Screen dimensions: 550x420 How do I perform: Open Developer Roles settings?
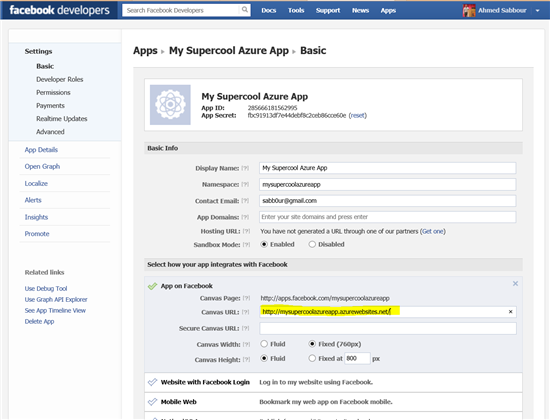(x=60, y=79)
